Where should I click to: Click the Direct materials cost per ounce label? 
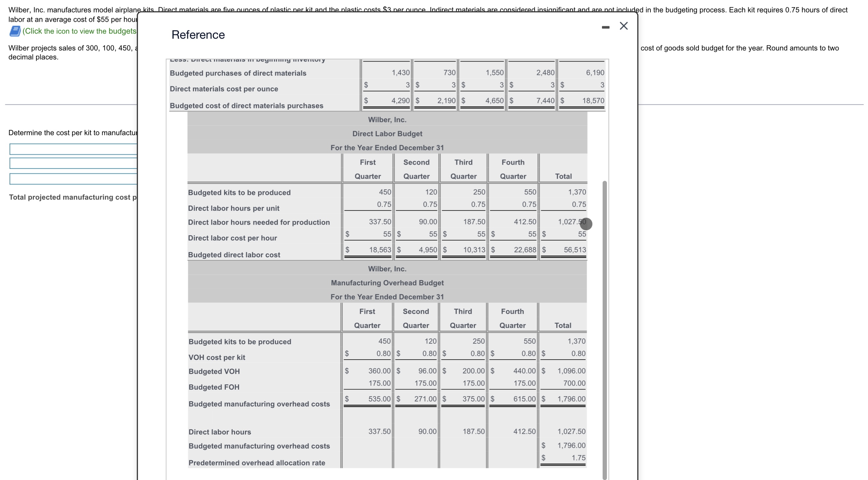(224, 89)
